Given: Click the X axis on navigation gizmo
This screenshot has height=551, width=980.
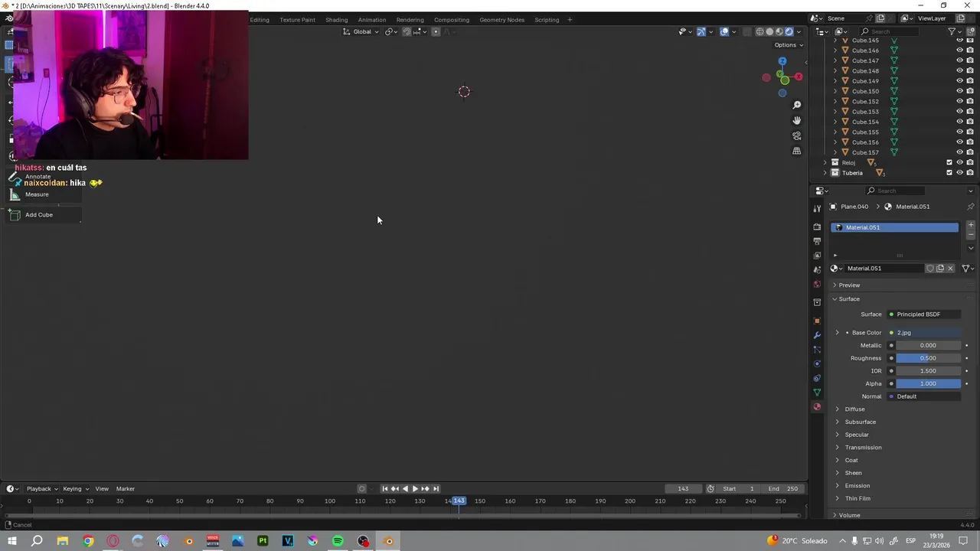Looking at the screenshot, I should pyautogui.click(x=798, y=77).
